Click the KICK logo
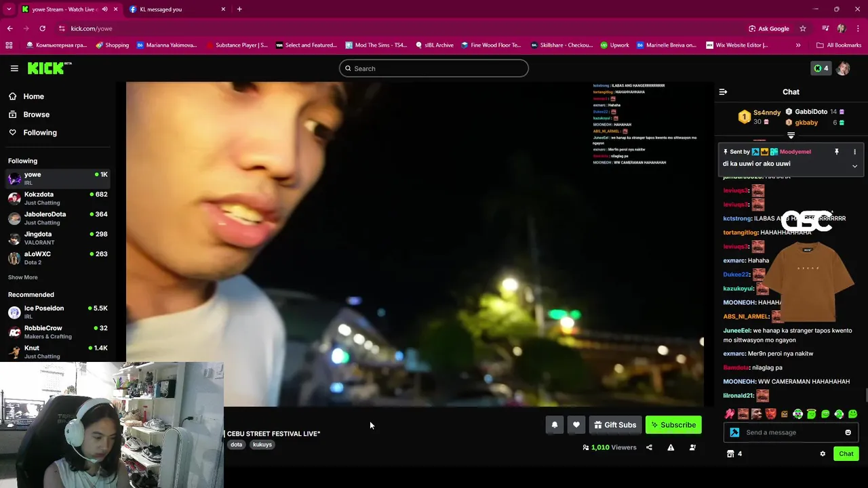This screenshot has height=488, width=868. [x=50, y=68]
